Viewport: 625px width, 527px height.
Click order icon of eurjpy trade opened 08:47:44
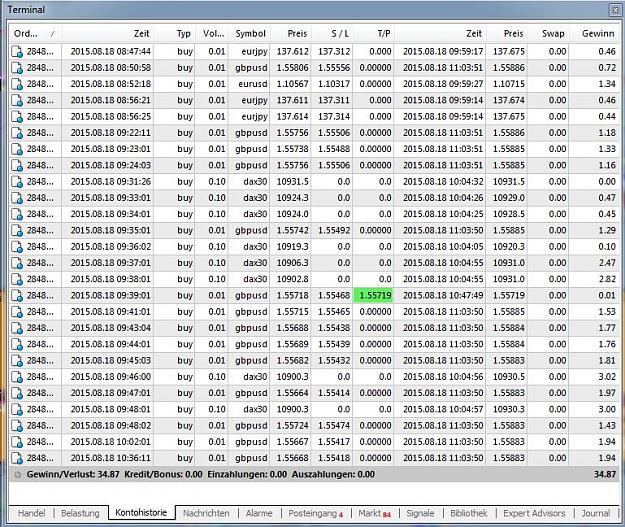coord(17,52)
